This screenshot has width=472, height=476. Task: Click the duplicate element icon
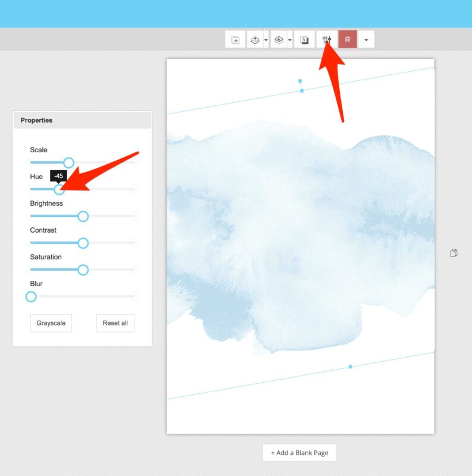(235, 40)
